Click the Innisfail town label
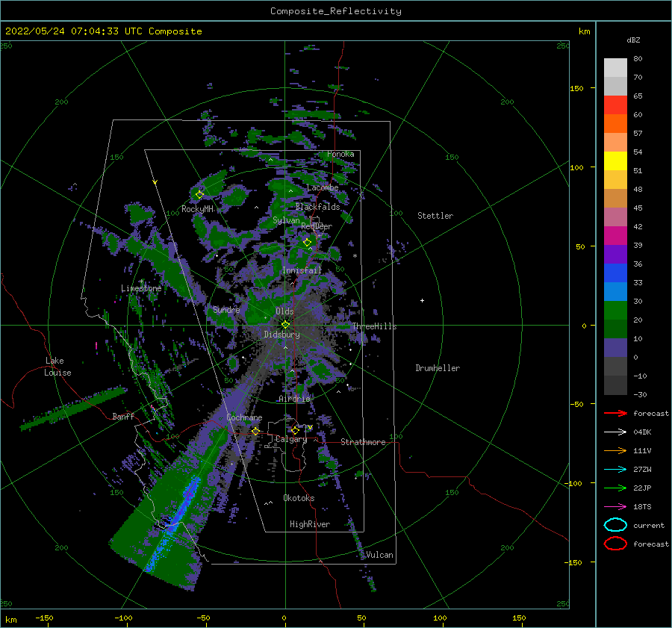Viewport: 672px width, 628px height. pos(302,270)
